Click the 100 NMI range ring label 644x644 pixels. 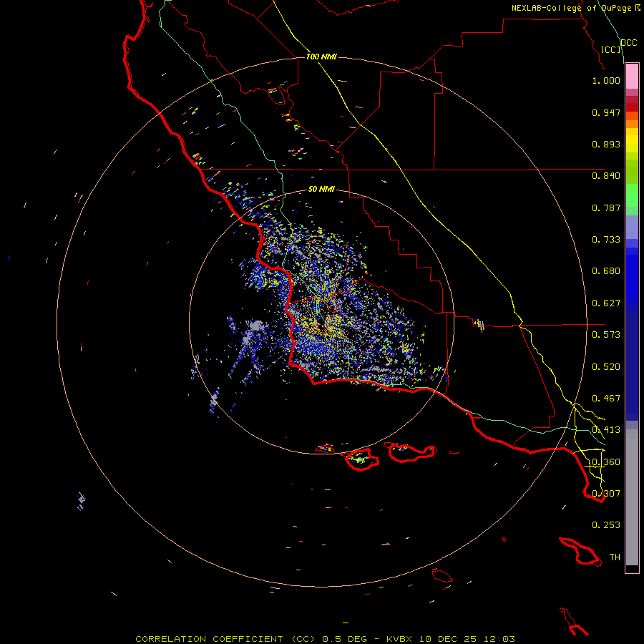click(321, 57)
